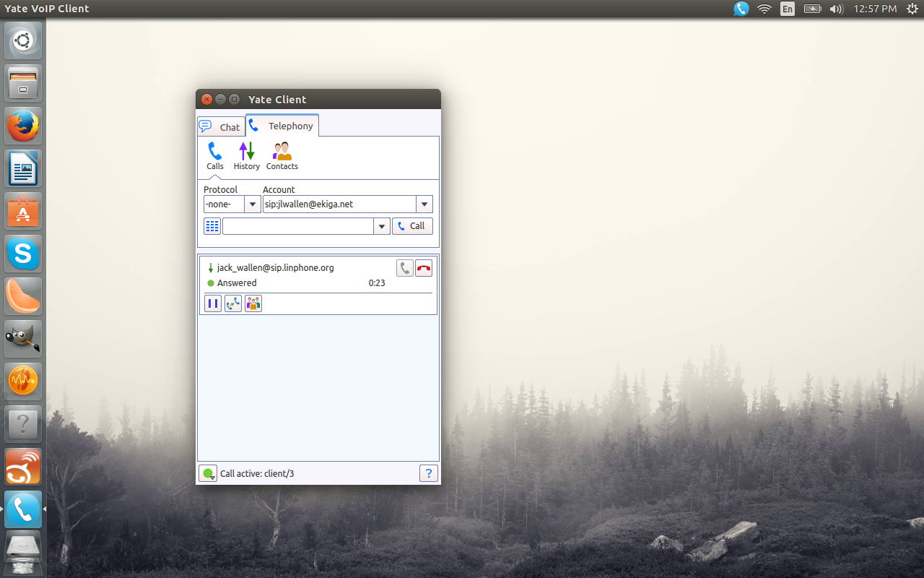This screenshot has height=578, width=924.
Task: Open the system settings gear menu
Action: click(x=911, y=9)
